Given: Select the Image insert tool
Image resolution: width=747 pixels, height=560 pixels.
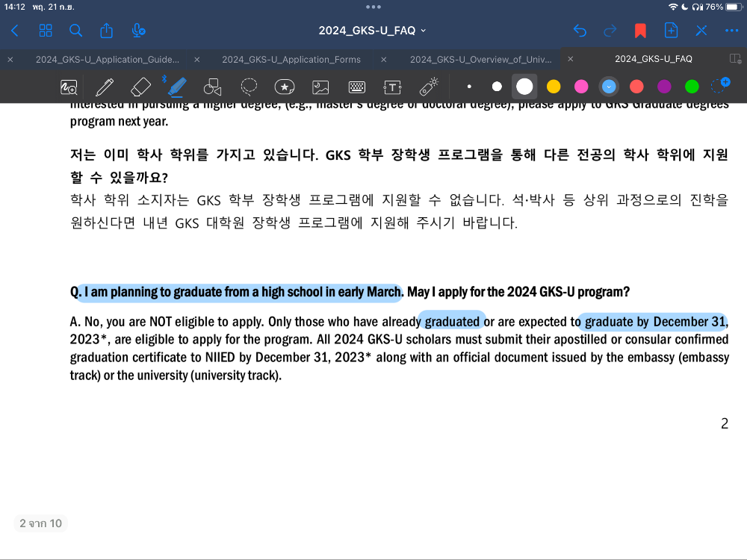Looking at the screenshot, I should click(x=320, y=87).
